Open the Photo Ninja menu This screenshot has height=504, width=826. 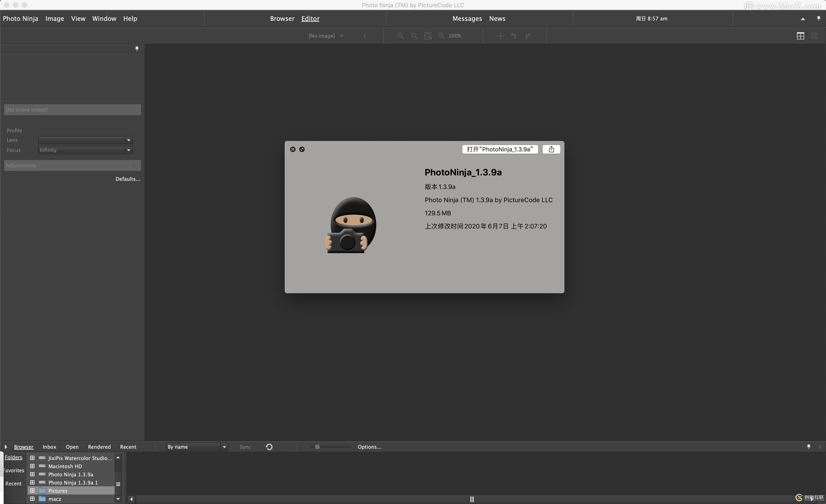point(20,18)
